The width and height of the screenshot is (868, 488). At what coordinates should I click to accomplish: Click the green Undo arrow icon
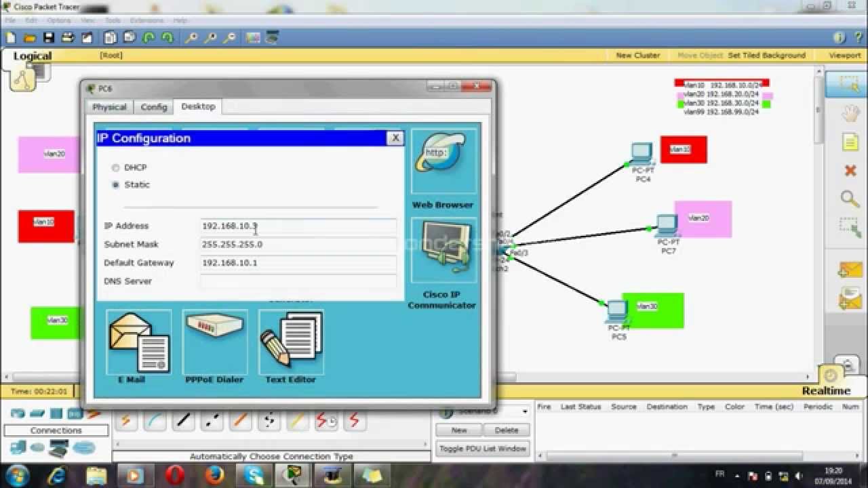pos(149,38)
